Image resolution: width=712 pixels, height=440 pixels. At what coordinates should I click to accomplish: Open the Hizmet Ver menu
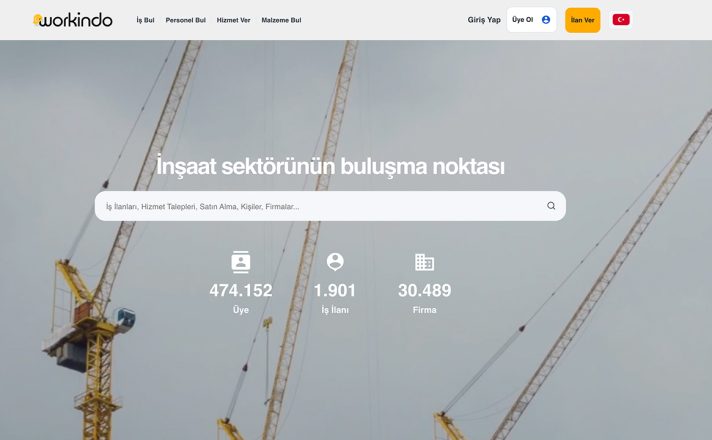(x=233, y=20)
